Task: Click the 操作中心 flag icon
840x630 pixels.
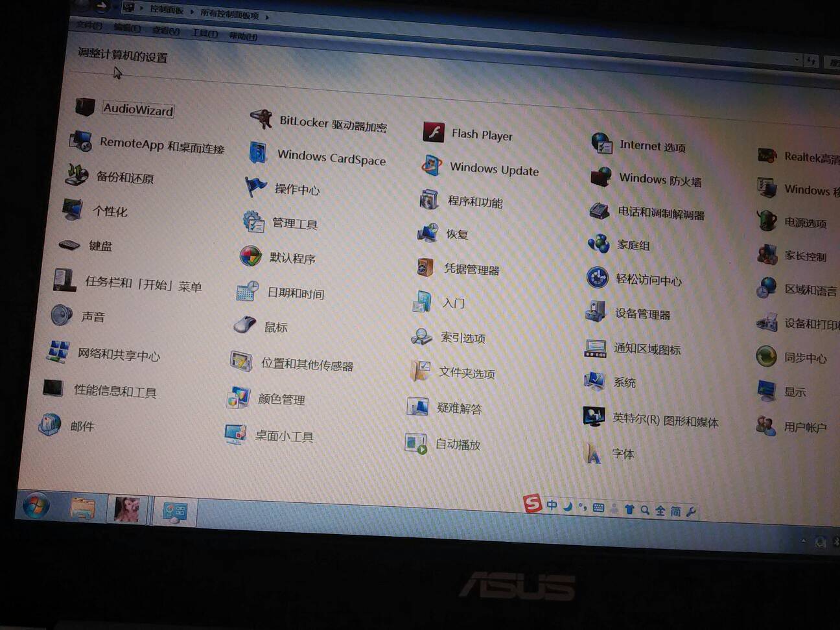Action: (x=255, y=187)
